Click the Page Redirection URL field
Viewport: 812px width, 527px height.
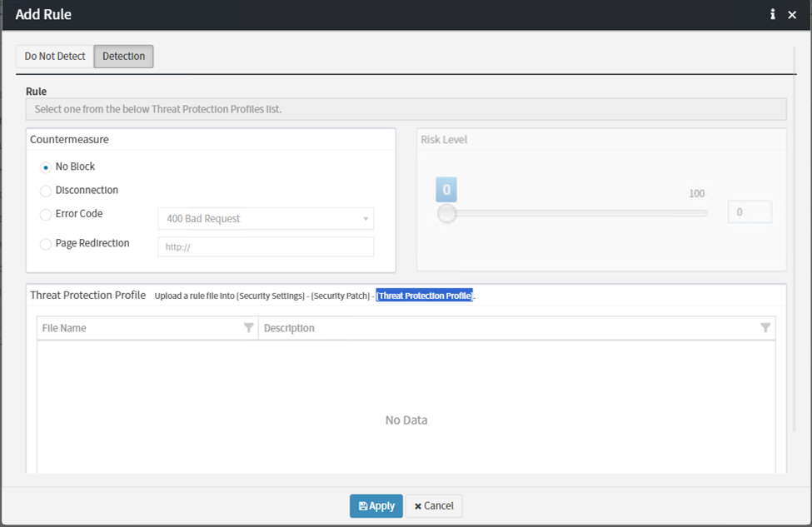265,247
